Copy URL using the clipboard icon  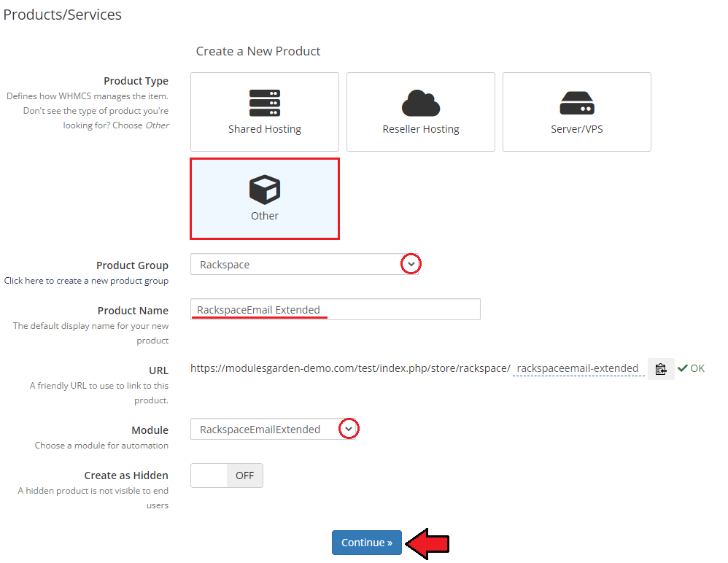tap(661, 369)
